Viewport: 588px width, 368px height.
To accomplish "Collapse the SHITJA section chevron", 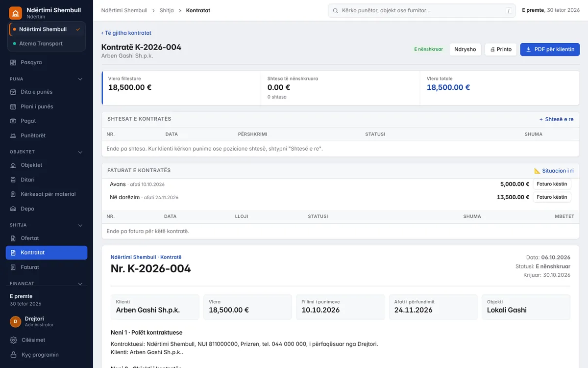I will [81, 225].
